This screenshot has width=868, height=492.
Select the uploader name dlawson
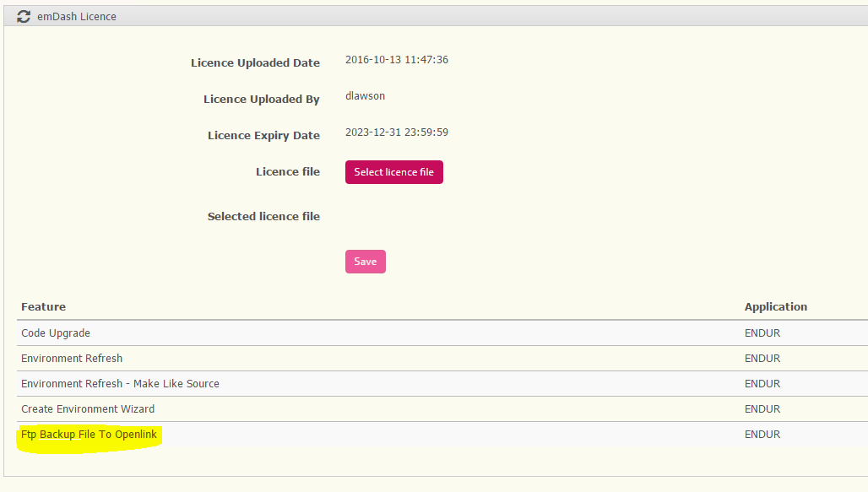click(366, 95)
